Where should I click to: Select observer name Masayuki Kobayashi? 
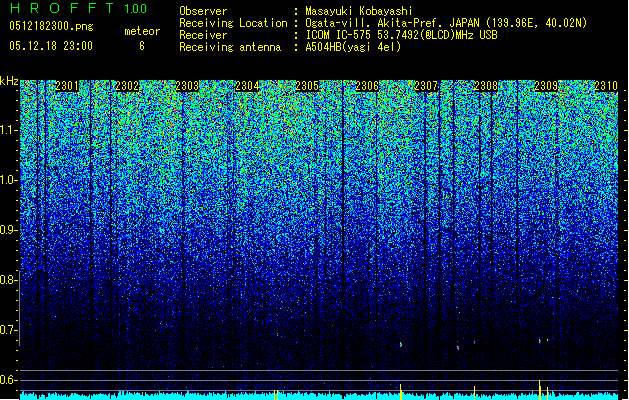[359, 11]
